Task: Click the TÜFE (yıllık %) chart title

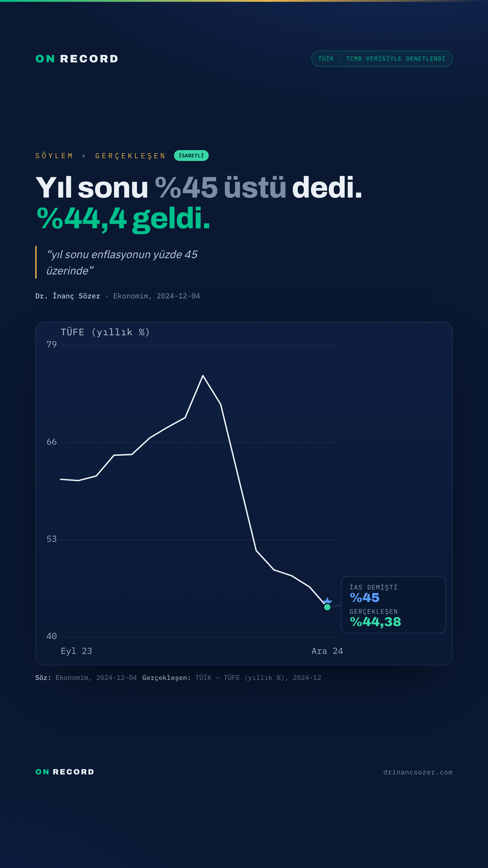Action: click(105, 332)
